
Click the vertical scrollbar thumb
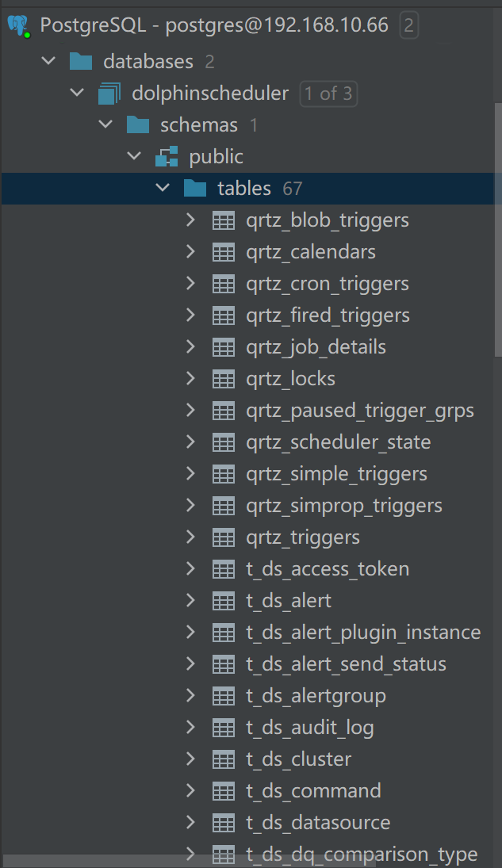pos(497,230)
